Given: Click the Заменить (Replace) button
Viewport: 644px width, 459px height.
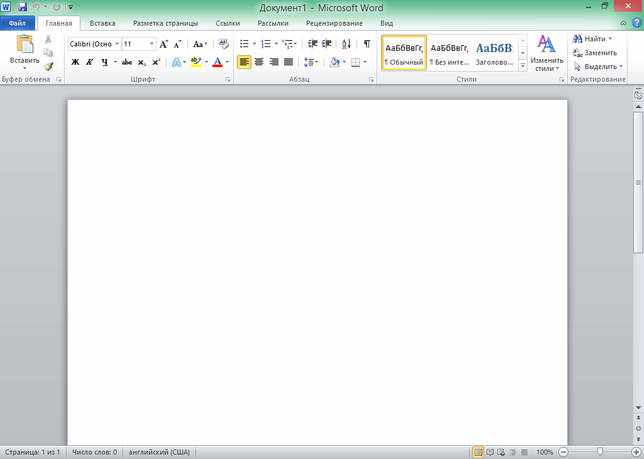Looking at the screenshot, I should (x=595, y=53).
